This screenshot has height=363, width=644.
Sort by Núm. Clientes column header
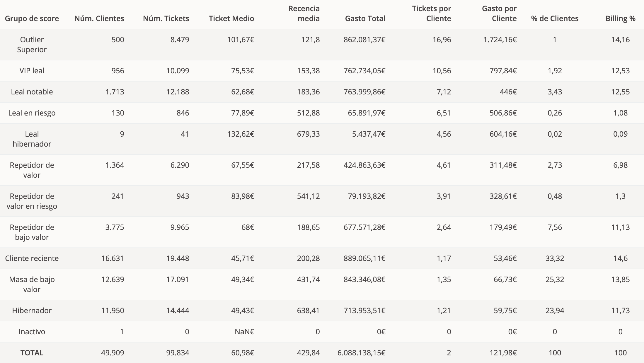click(99, 18)
